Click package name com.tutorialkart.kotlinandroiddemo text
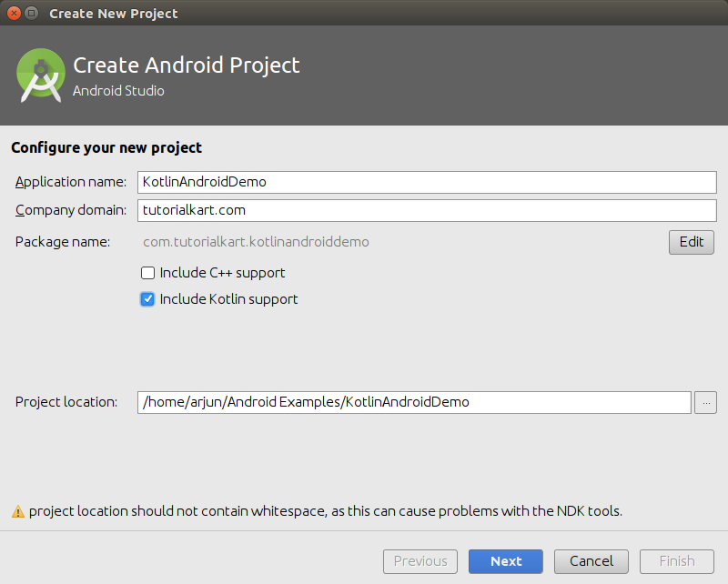The width and height of the screenshot is (728, 584). 256,242
